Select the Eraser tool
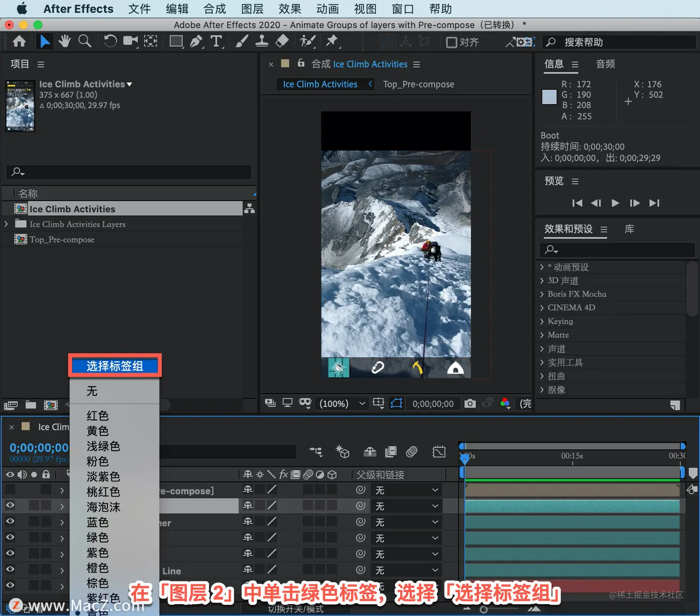This screenshot has height=616, width=700. click(282, 42)
